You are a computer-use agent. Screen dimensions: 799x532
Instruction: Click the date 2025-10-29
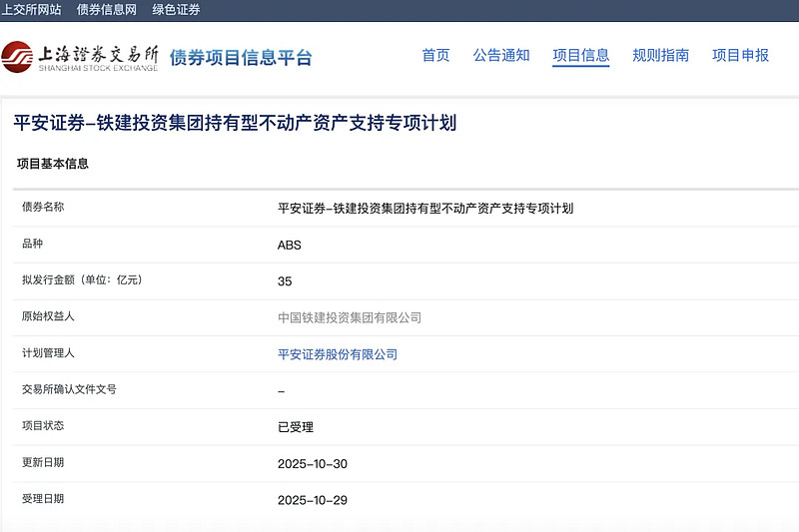[313, 500]
